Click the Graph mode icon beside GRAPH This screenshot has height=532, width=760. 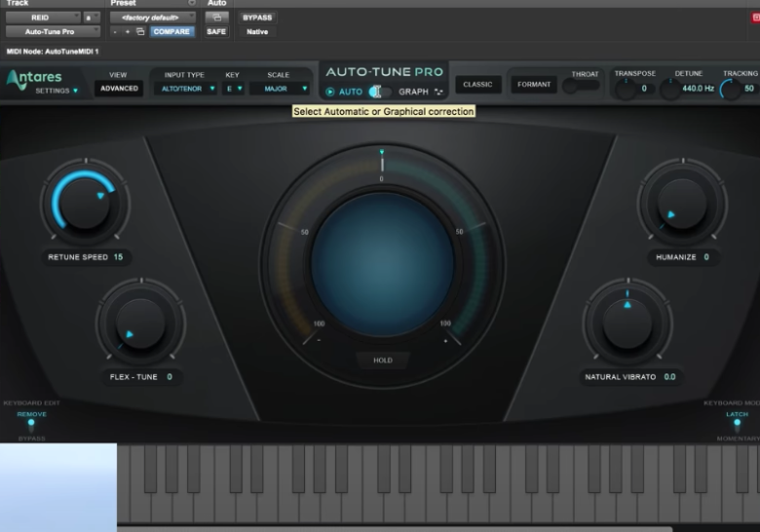pyautogui.click(x=438, y=92)
